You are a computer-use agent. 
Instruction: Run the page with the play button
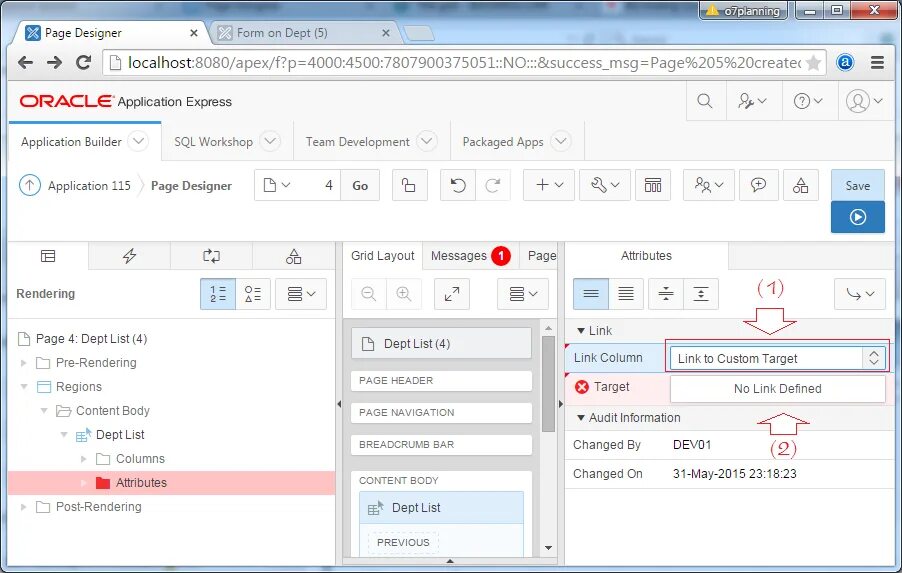(858, 217)
